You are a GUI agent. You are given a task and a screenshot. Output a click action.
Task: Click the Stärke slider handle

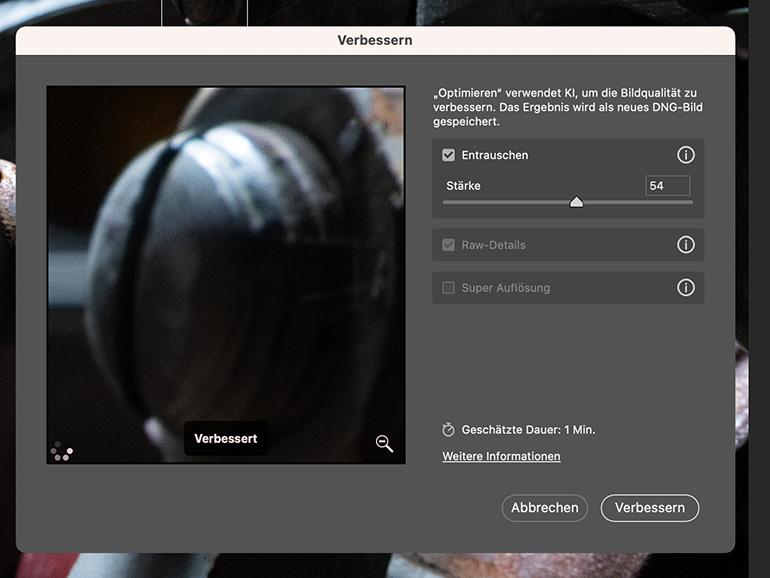tap(576, 202)
